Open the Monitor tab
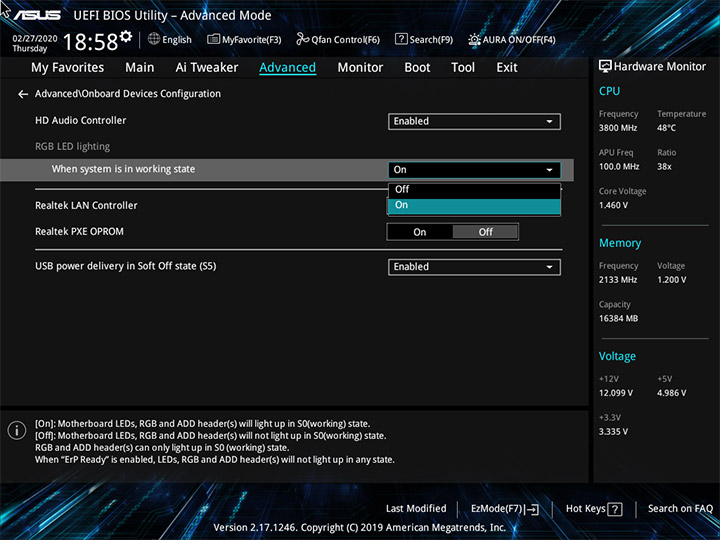This screenshot has width=720, height=540. (x=360, y=68)
